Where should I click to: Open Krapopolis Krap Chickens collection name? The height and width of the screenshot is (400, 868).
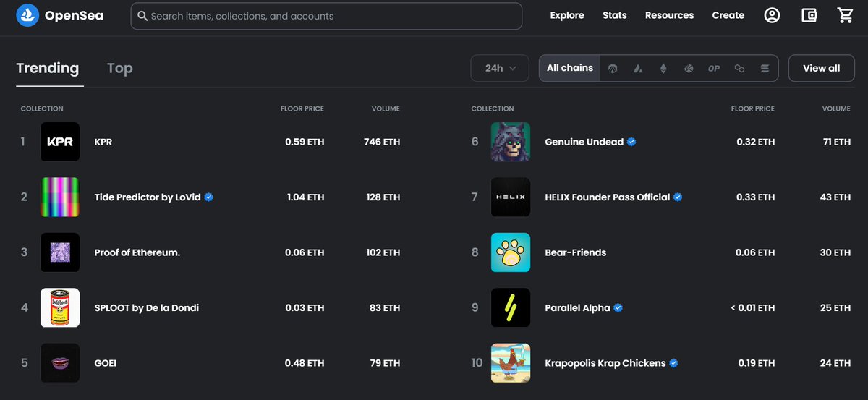point(605,362)
